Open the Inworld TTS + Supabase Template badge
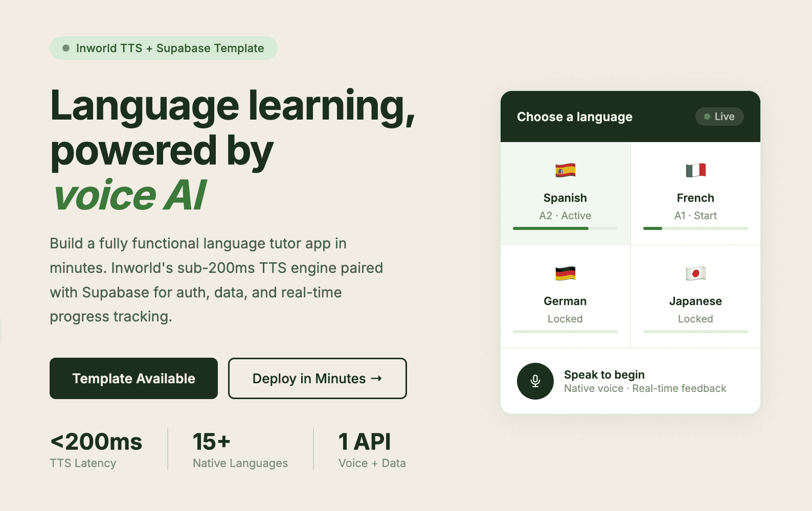The image size is (812, 511). tap(164, 48)
